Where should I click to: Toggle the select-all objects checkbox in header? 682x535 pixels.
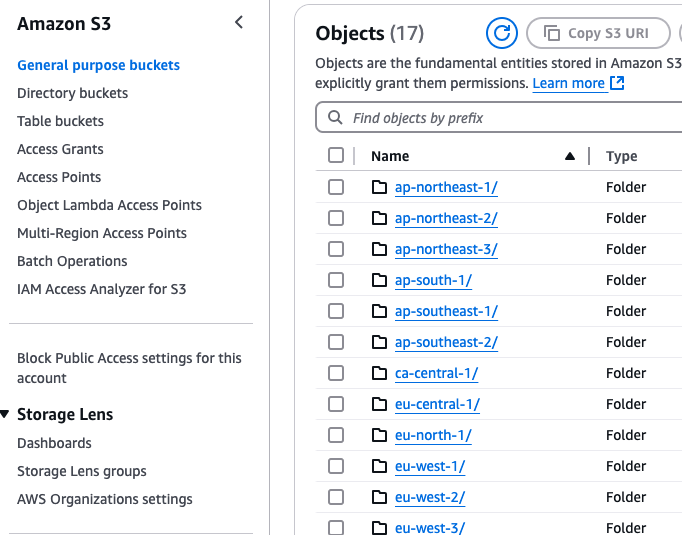point(336,156)
